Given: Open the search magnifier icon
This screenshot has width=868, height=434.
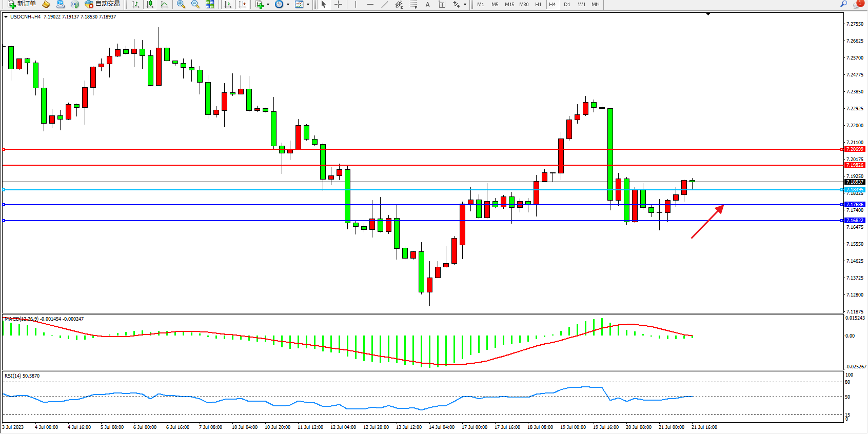Looking at the screenshot, I should point(843,4).
